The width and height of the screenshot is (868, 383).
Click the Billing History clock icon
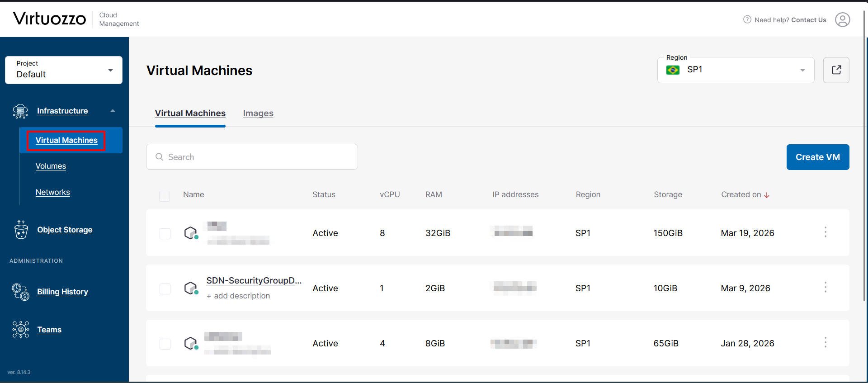(x=21, y=292)
